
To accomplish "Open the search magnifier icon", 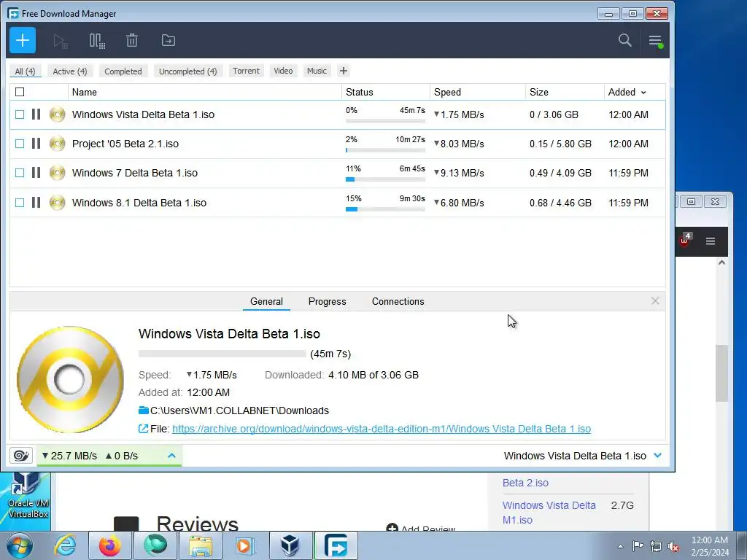I will (624, 40).
